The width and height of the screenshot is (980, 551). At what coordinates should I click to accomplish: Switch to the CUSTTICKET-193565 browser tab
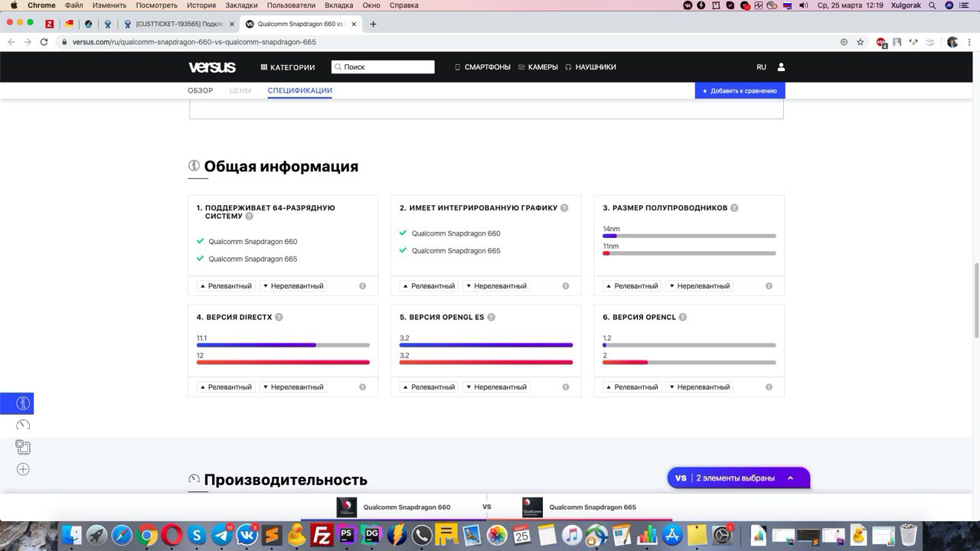[x=178, y=24]
